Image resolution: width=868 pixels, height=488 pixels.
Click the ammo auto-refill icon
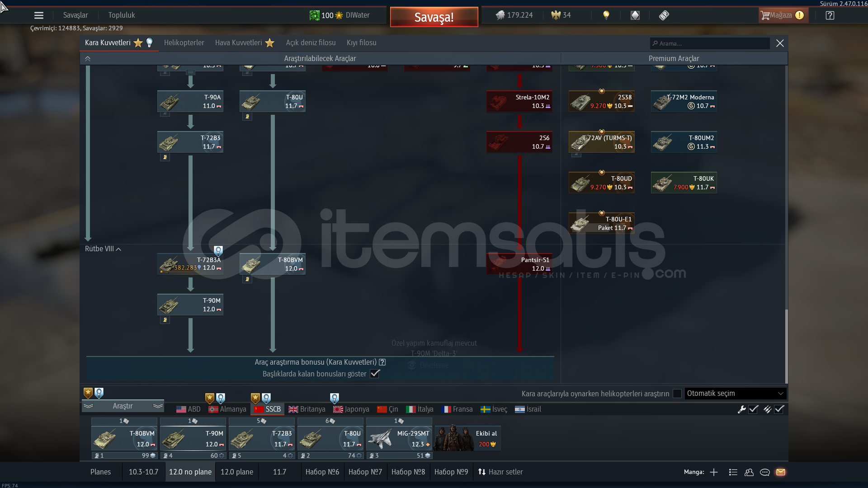click(768, 409)
